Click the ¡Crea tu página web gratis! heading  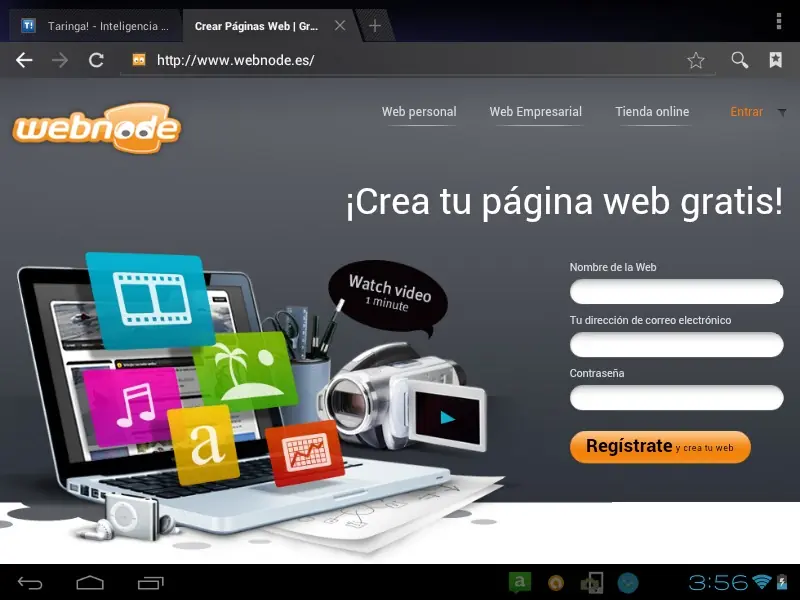tap(564, 202)
